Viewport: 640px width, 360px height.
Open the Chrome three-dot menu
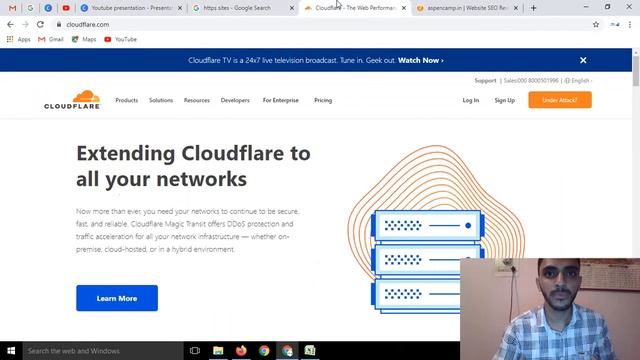point(630,24)
